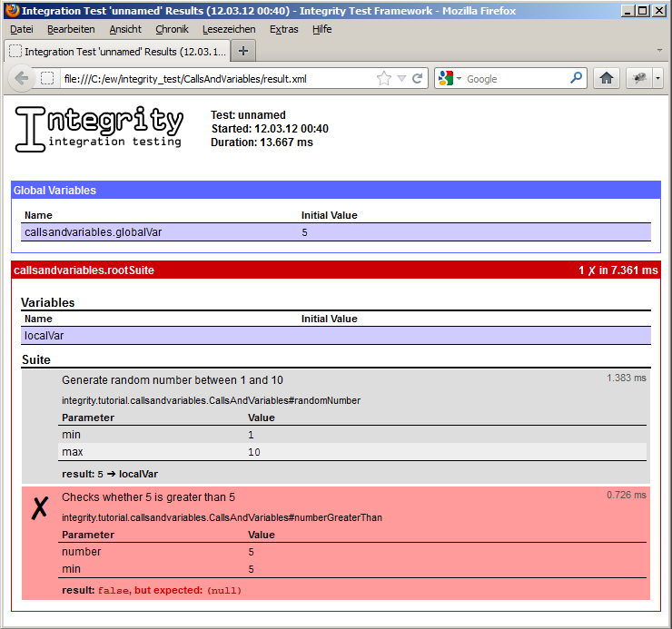This screenshot has height=629, width=672.
Task: Open a new tab with plus button
Action: pyautogui.click(x=243, y=51)
